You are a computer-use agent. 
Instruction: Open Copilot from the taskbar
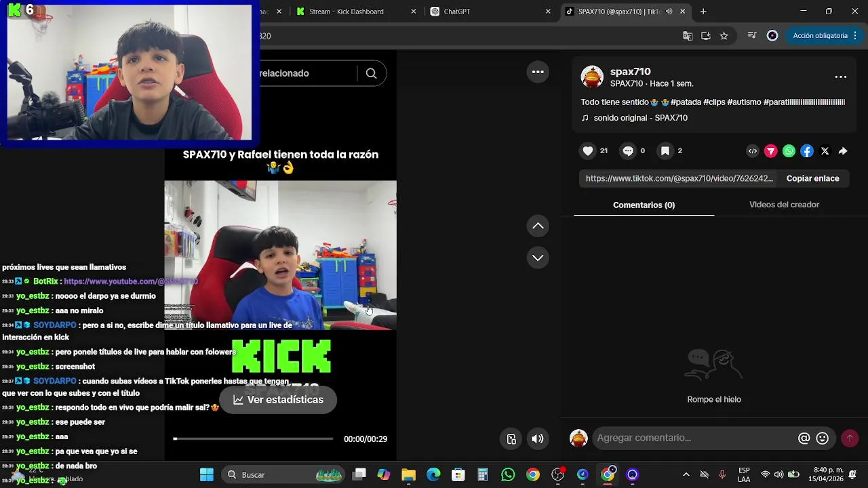click(x=384, y=474)
